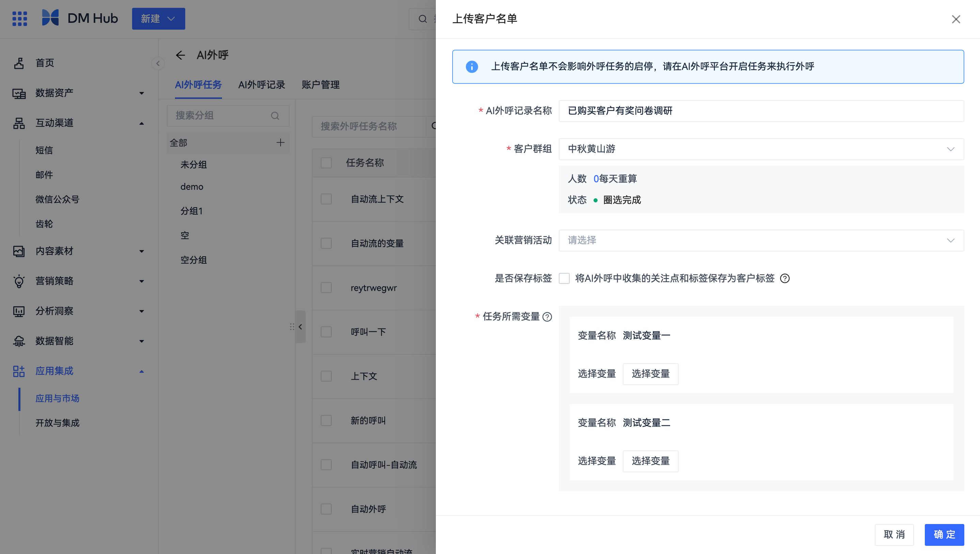Viewport: 980px width, 554px height.
Task: Click the DM Hub logo
Action: pos(80,18)
